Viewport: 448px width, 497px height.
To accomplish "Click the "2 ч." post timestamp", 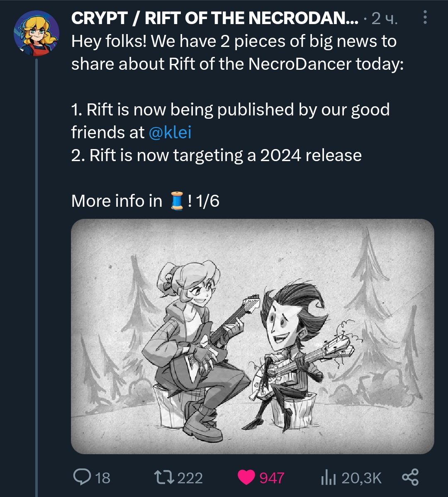I will (384, 18).
